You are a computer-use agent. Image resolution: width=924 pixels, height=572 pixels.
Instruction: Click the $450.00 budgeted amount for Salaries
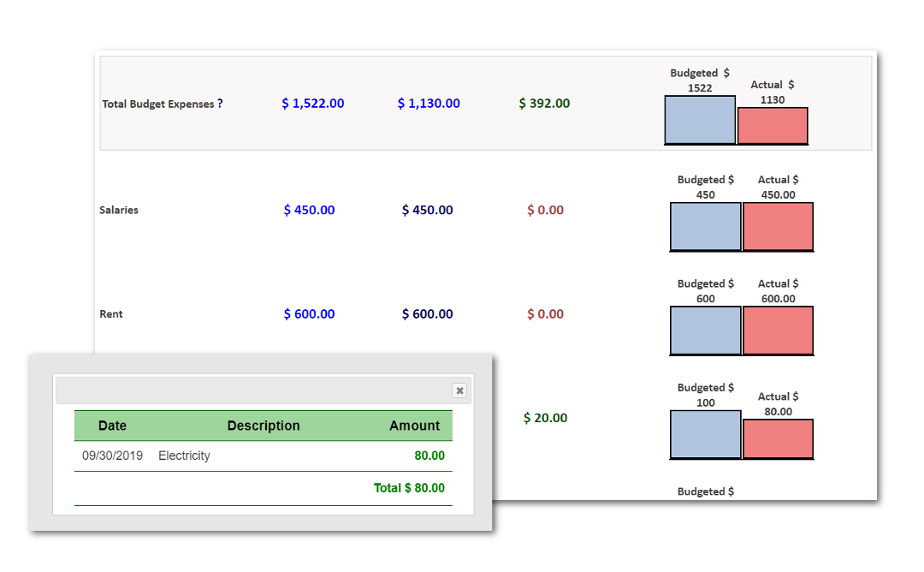309,210
